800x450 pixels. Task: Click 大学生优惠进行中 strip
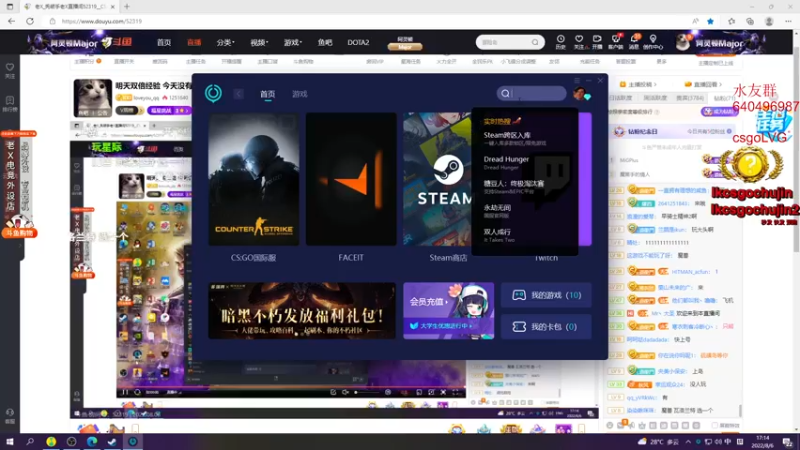[442, 326]
